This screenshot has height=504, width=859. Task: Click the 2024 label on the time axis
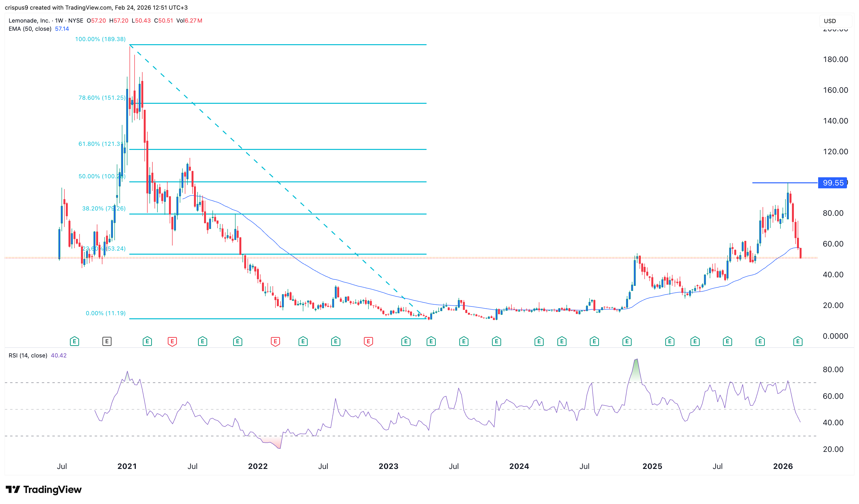coord(519,466)
